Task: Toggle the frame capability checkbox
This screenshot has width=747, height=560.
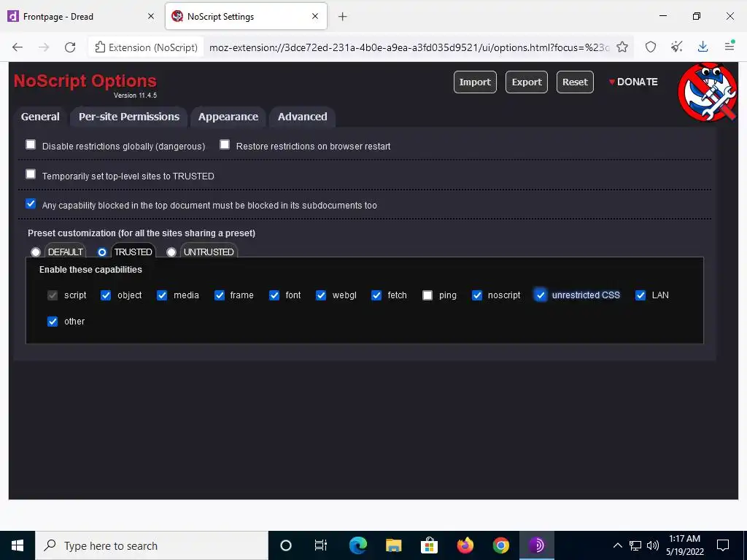Action: point(219,296)
